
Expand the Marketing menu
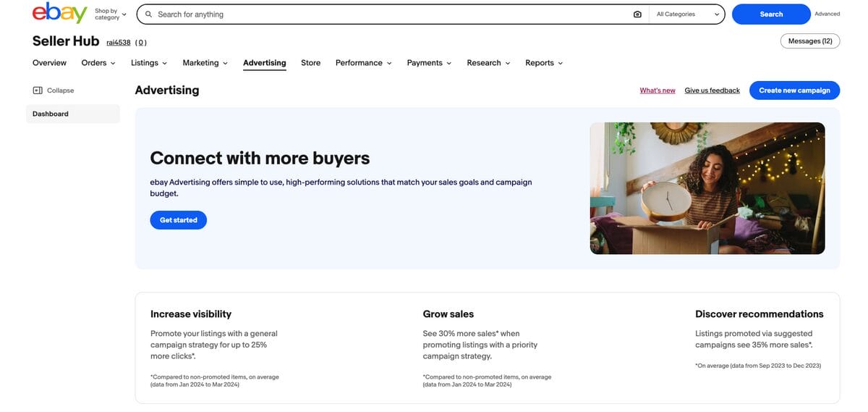coord(205,63)
